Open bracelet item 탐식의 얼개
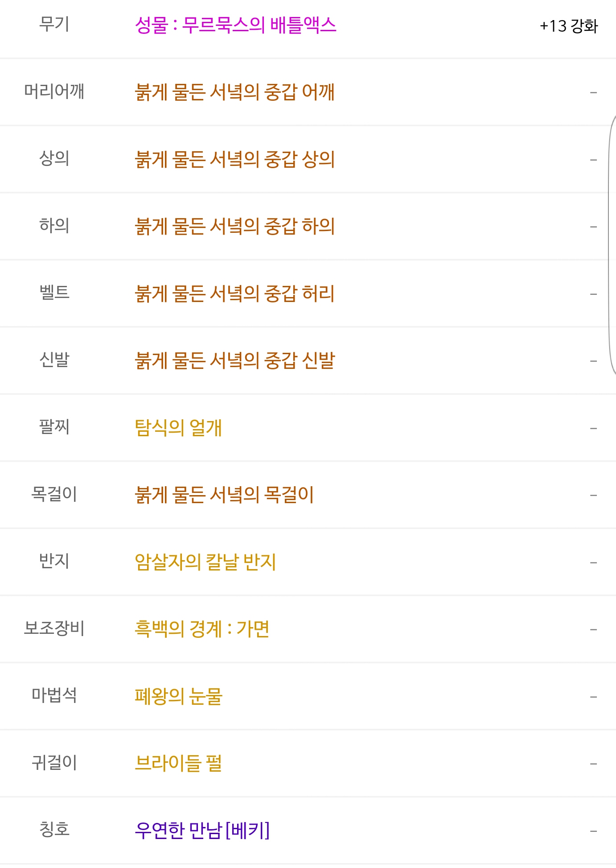The image size is (616, 868). click(x=178, y=428)
